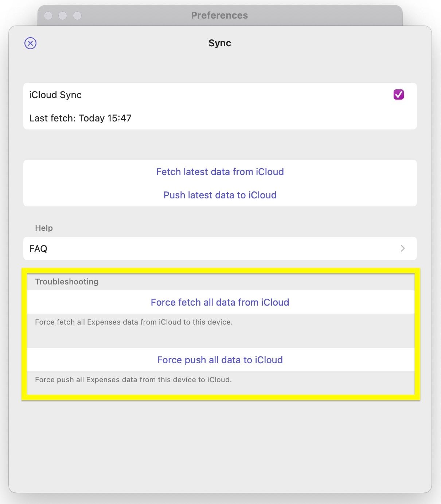Click the leftmost greyed-out window close light

(48, 16)
